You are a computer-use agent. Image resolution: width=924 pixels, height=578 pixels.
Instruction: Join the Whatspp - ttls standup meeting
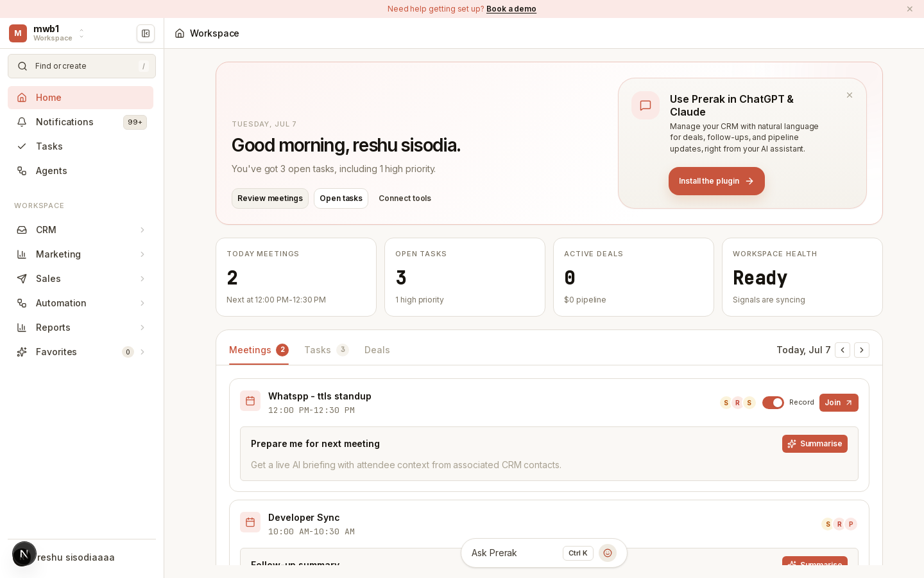click(x=839, y=403)
